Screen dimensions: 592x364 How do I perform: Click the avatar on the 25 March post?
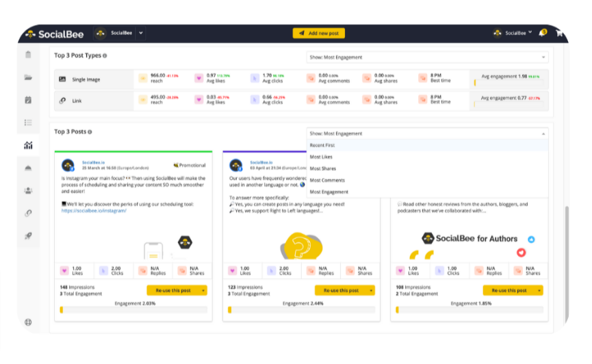click(68, 166)
